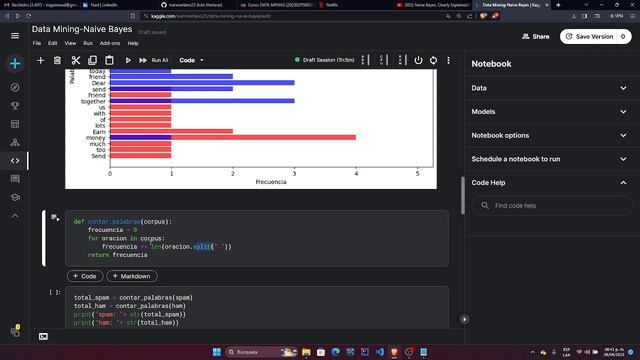This screenshot has width=640, height=360.
Task: Open the Help menu
Action: pyautogui.click(x=133, y=43)
